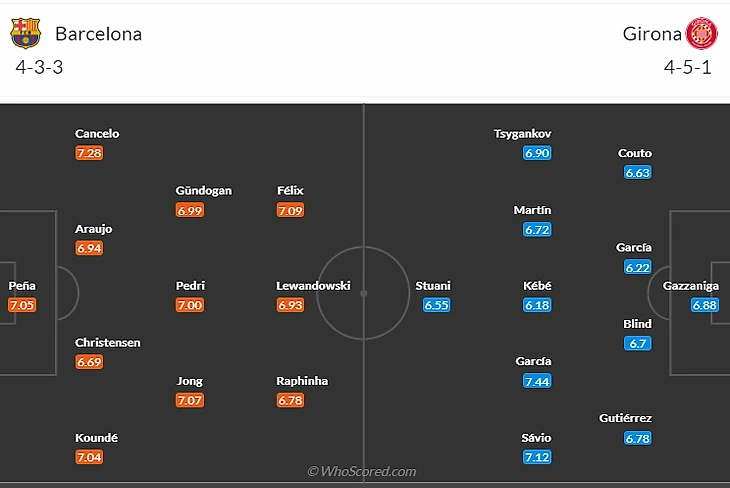Open the Barcelona team name link
The width and height of the screenshot is (730, 488).
(98, 34)
